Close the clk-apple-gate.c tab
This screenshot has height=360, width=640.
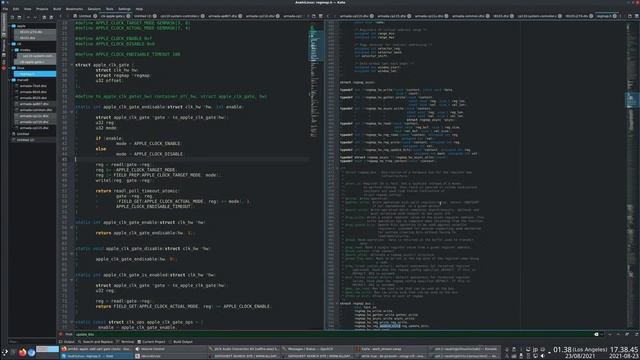pyautogui.click(x=128, y=16)
